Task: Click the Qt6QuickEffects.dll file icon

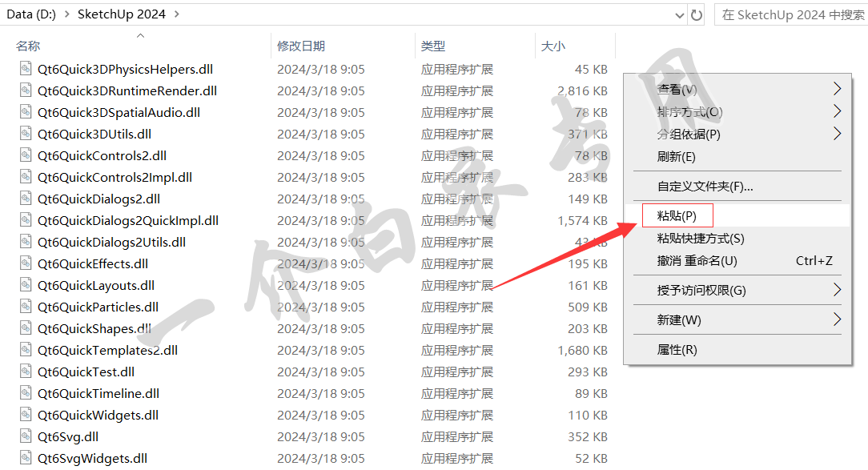Action: (26, 263)
